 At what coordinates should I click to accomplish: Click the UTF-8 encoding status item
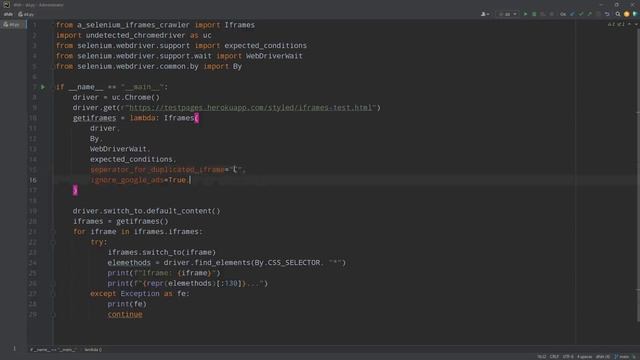[568, 357]
